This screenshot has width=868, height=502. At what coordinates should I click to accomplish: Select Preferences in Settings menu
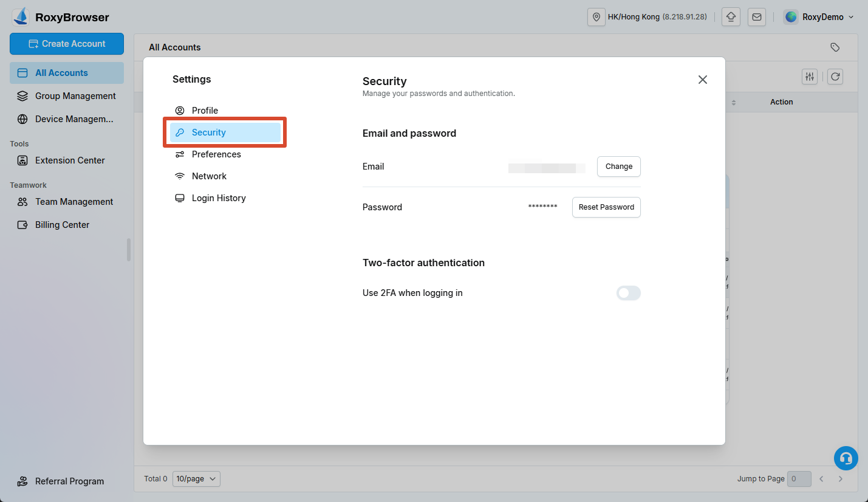pos(225,154)
